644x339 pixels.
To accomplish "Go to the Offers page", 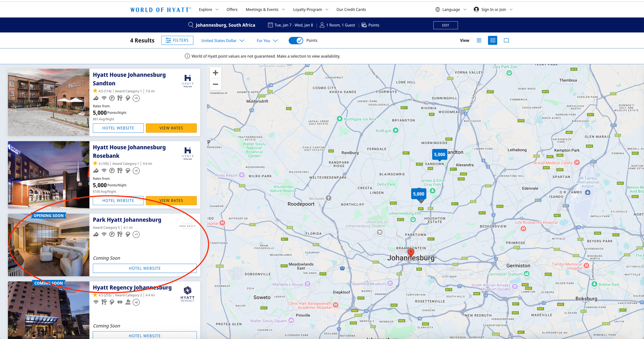I will click(232, 10).
